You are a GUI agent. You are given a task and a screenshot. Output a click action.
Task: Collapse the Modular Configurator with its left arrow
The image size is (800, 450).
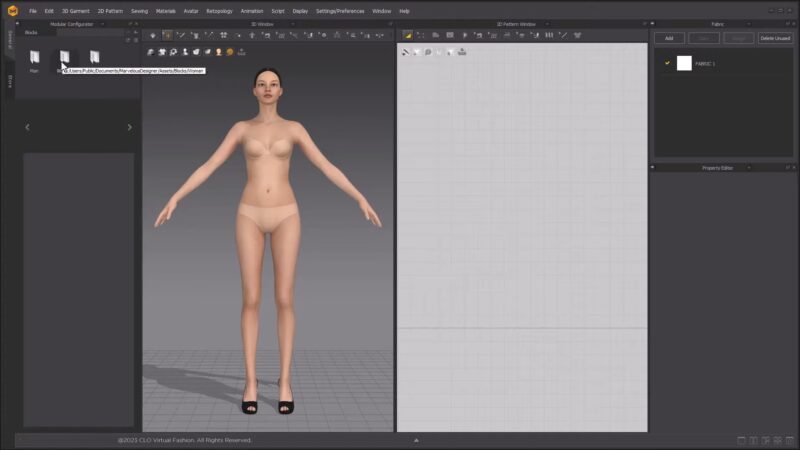[17, 23]
